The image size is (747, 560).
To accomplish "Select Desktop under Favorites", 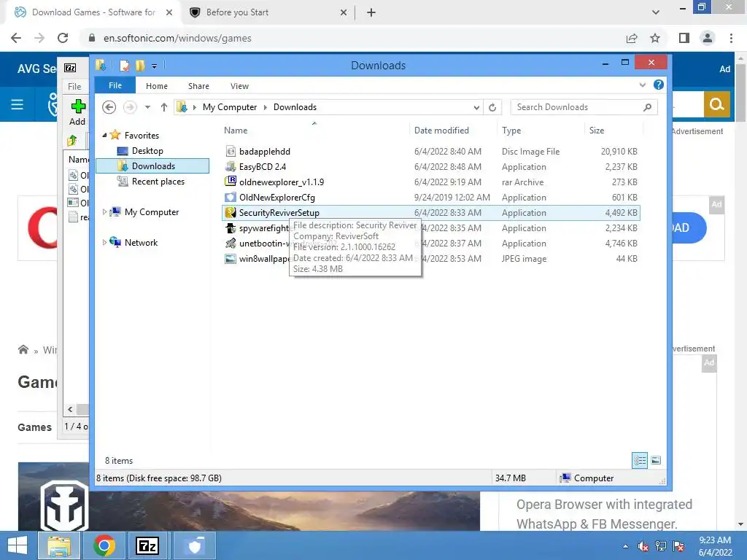I will pos(147,151).
